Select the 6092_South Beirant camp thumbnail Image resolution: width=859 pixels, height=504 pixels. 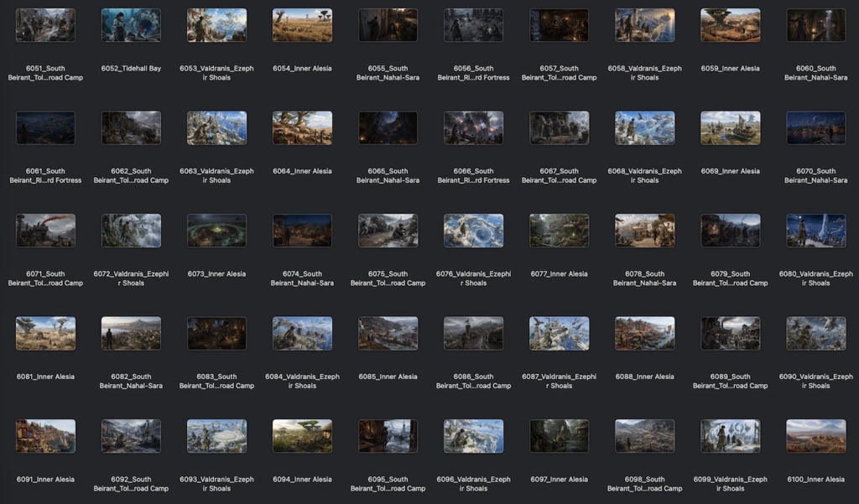[x=131, y=436]
